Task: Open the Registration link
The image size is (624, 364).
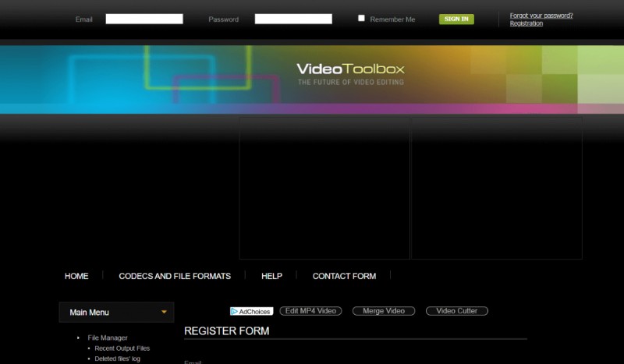Action: (x=526, y=23)
